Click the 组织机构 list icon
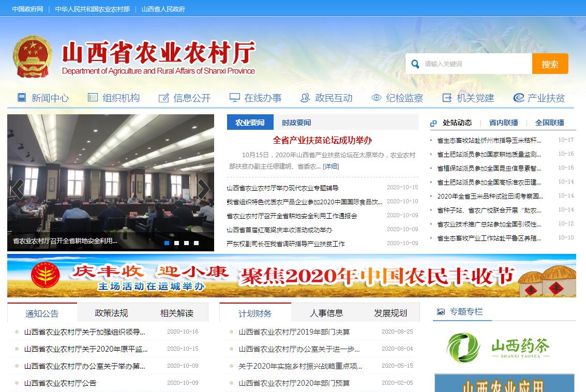Screen dimensions: 586x392 (93, 98)
